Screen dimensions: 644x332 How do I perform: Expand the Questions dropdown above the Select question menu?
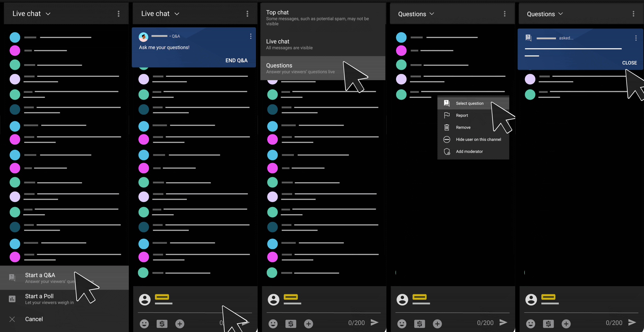tap(416, 14)
